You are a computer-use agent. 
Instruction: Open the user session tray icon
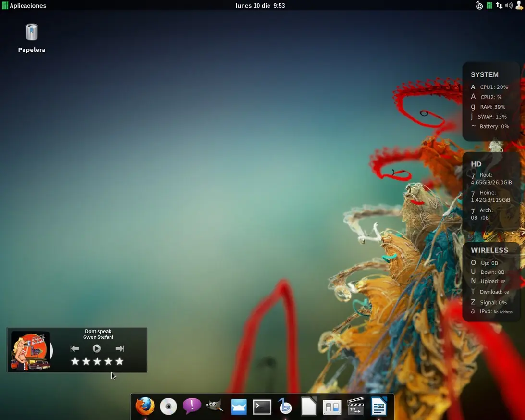(519, 5)
